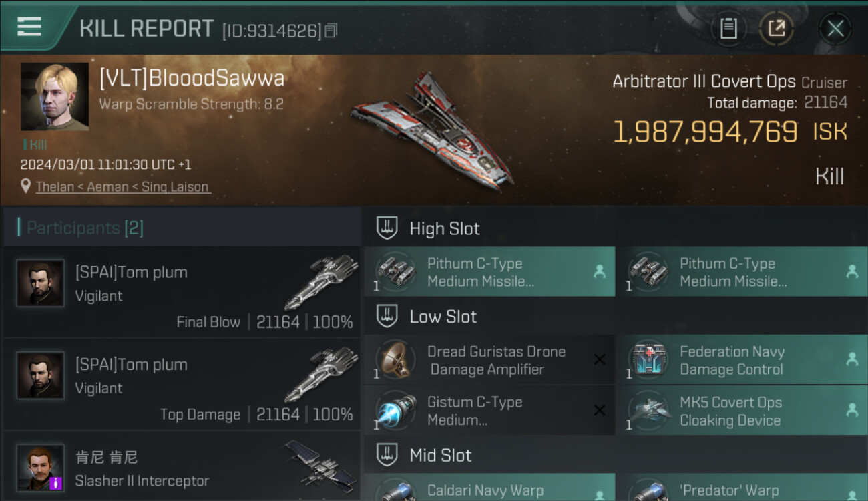
Task: Select Tom plum Top Damage entry
Action: [x=182, y=384]
